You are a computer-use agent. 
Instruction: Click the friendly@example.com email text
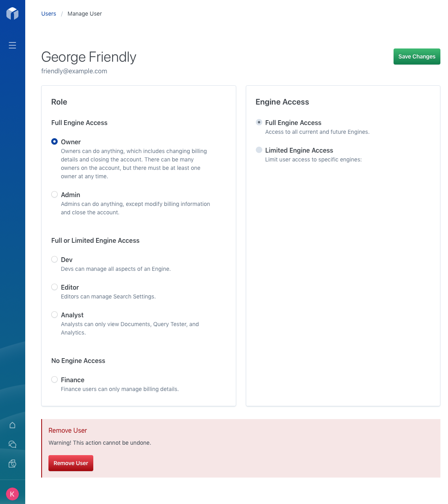point(74,71)
